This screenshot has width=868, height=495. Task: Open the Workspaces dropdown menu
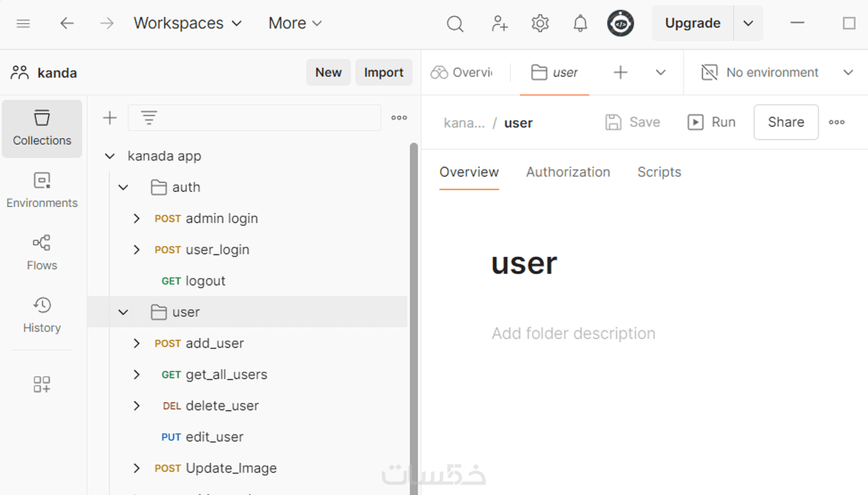pos(187,23)
